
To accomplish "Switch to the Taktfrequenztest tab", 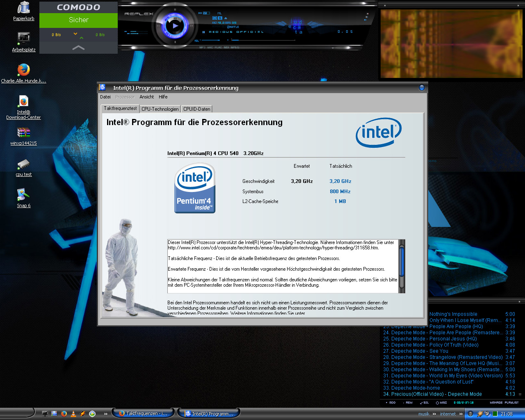I will click(x=120, y=108).
